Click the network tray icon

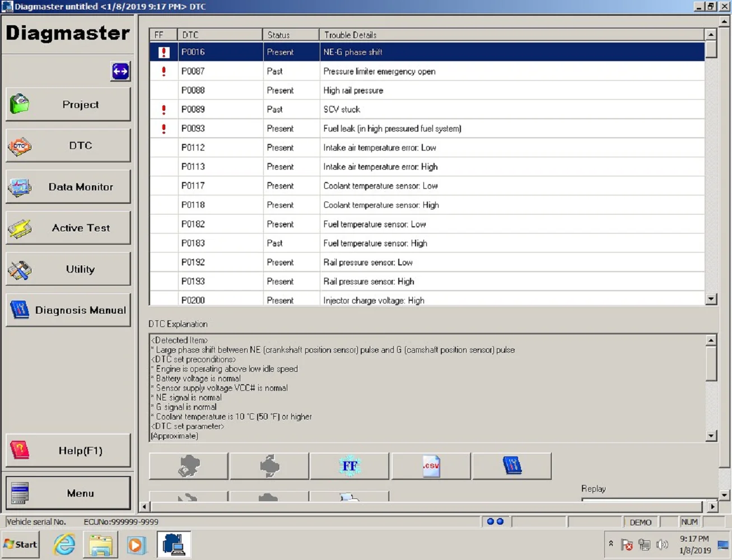[645, 544]
